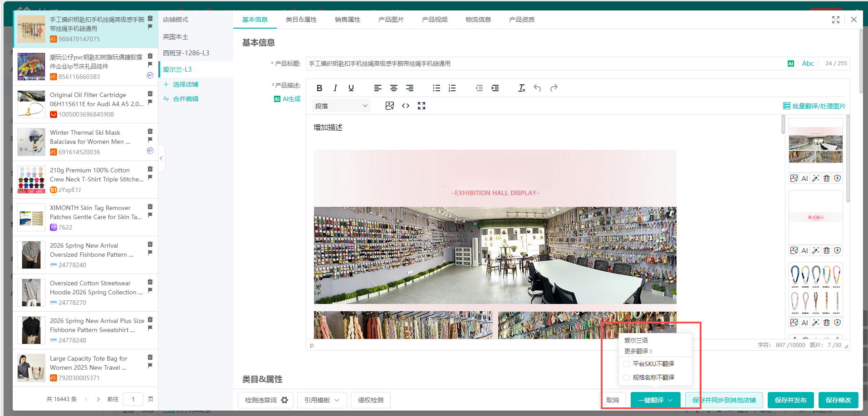Expand the '引用模板' template dropdown
The height and width of the screenshot is (416, 868).
322,400
